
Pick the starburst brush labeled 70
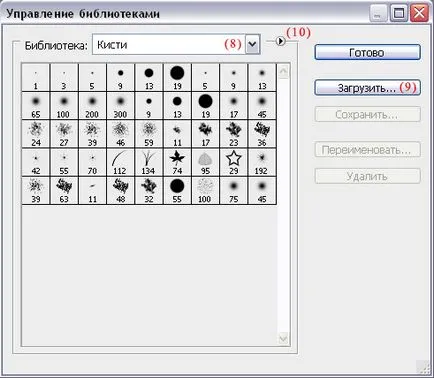pyautogui.click(x=92, y=162)
